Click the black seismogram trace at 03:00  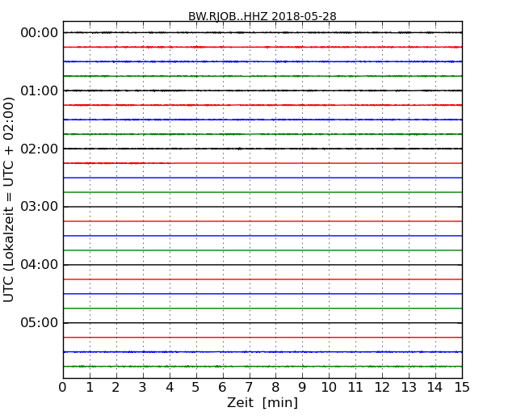[262, 207]
